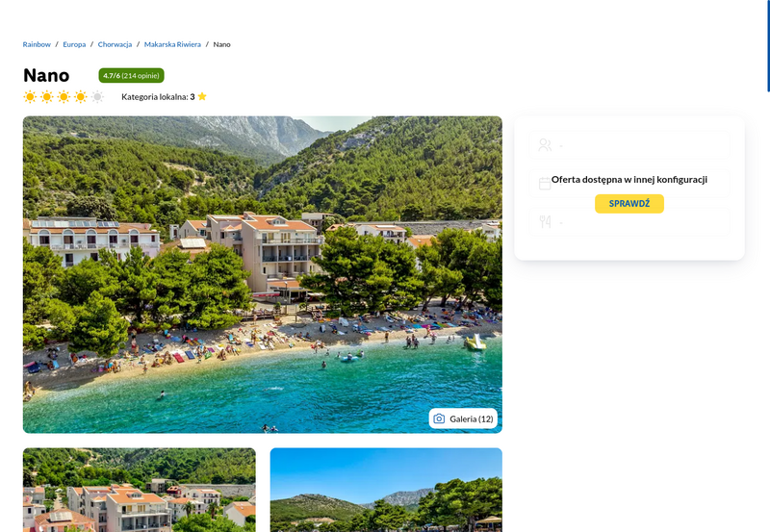Screen dimensions: 770x532
Task: Open the main beach aerial photo
Action: point(262,274)
